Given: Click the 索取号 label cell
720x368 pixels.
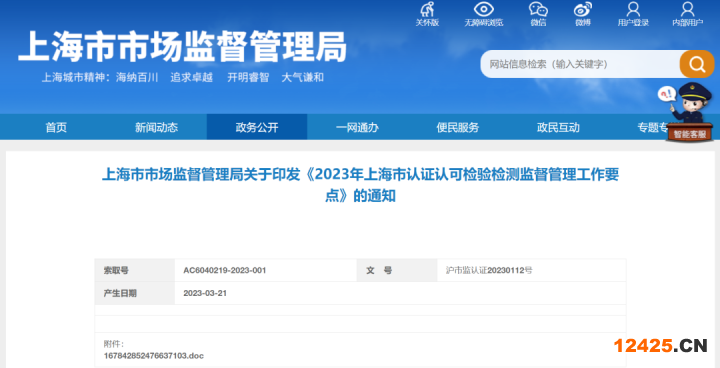Looking at the screenshot, I should [x=135, y=271].
